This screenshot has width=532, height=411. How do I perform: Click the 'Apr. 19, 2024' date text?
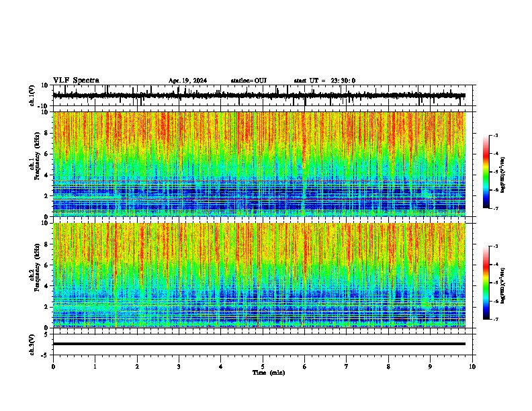(x=187, y=81)
